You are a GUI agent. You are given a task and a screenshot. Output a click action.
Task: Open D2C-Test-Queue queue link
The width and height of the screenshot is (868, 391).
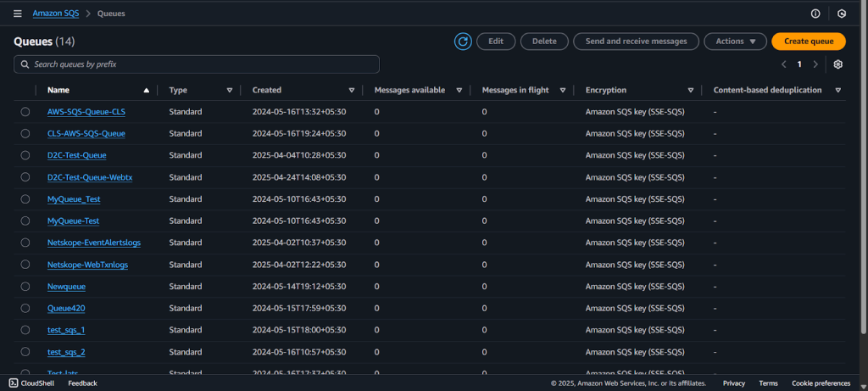point(77,155)
